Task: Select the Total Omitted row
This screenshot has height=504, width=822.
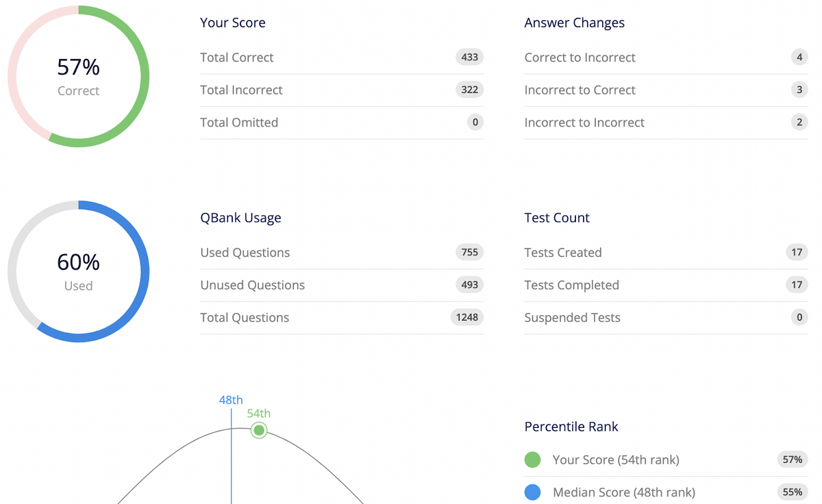Action: click(x=342, y=123)
